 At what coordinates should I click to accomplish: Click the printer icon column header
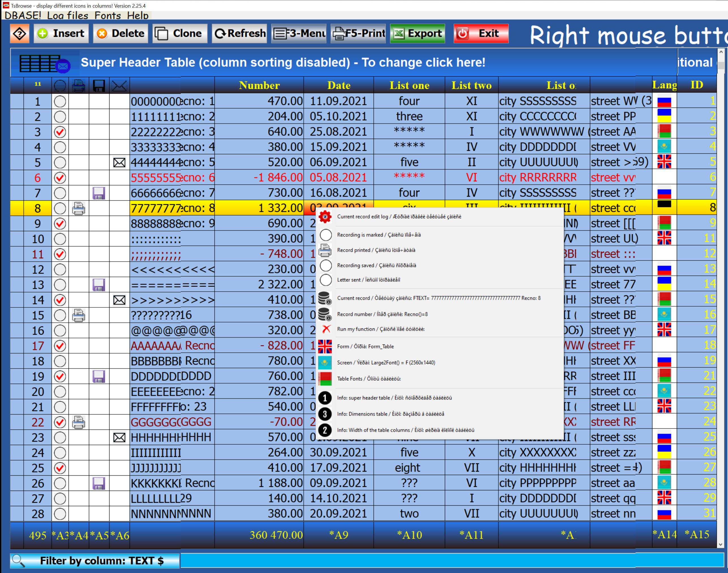click(x=79, y=86)
